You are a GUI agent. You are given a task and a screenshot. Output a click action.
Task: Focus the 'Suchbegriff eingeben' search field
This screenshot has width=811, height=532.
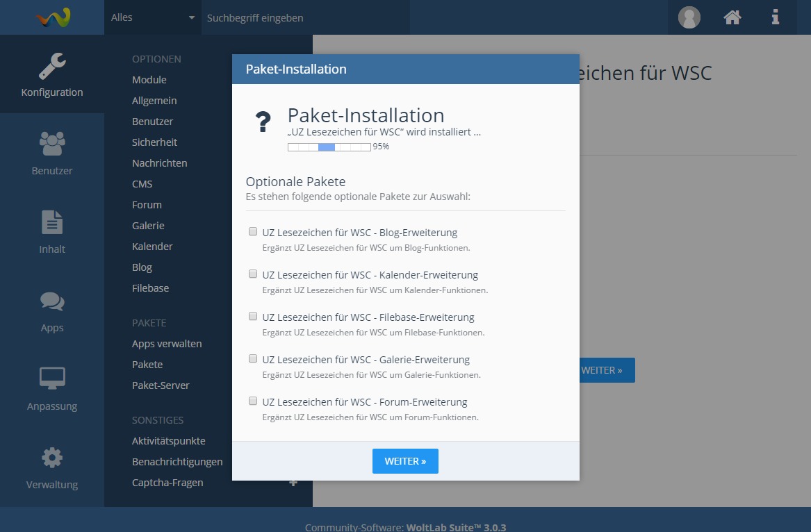(306, 17)
